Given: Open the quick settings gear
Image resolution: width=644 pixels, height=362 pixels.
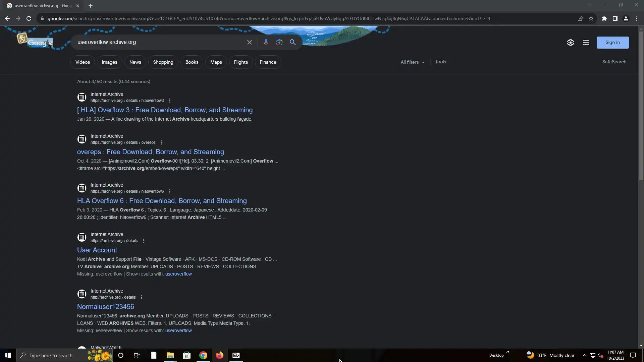Looking at the screenshot, I should [570, 43].
